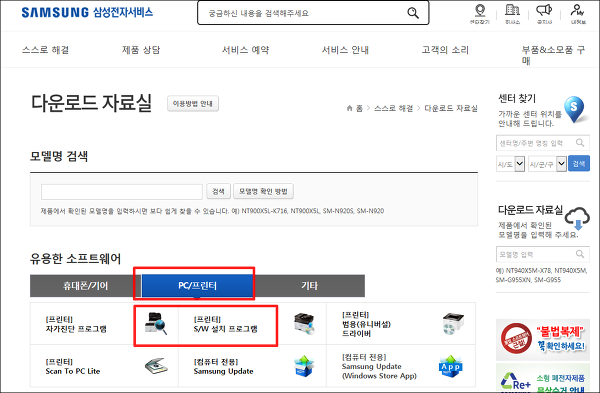Open the Windows Store App icon
Image resolution: width=600 pixels, height=393 pixels.
pos(450,366)
